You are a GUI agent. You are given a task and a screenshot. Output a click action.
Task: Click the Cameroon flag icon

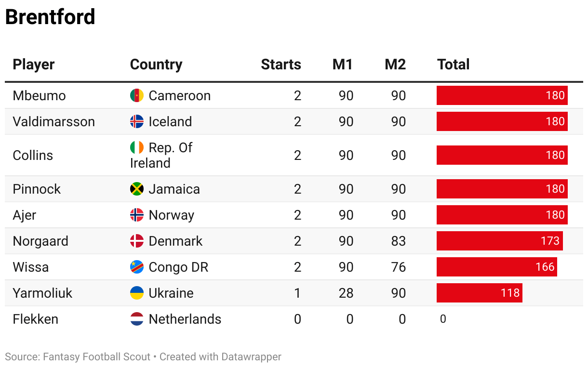(137, 95)
